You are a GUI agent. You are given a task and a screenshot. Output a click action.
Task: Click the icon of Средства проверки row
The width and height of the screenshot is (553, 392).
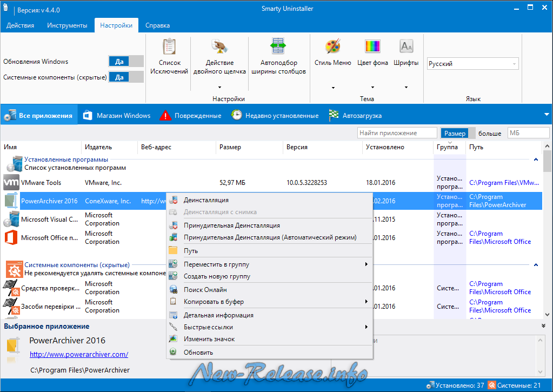click(x=11, y=288)
